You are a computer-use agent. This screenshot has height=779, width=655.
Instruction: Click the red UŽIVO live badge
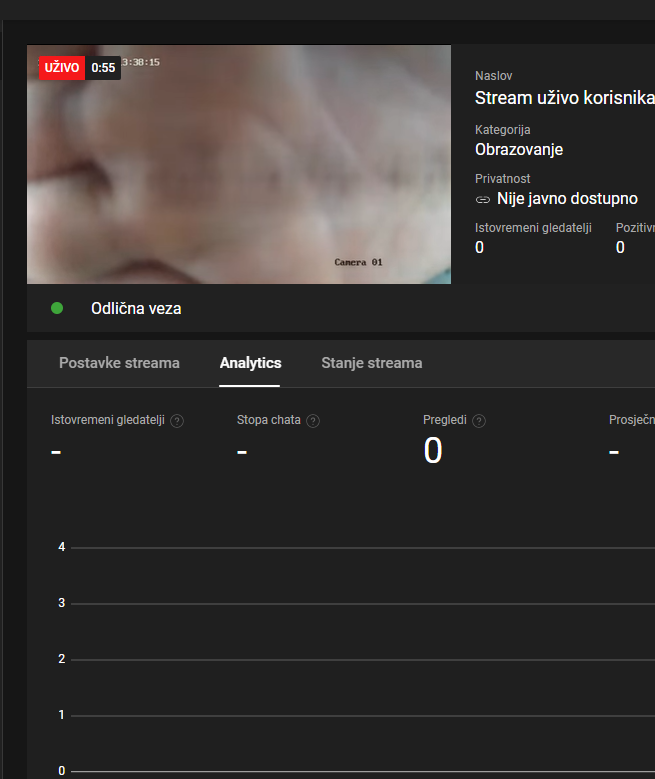click(62, 68)
